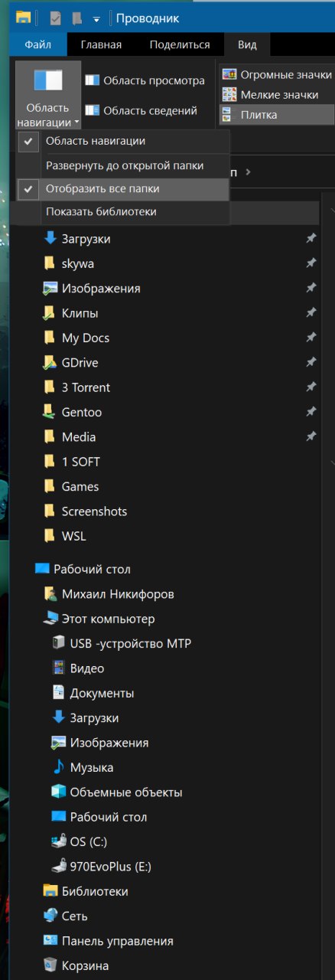Uncheck the Область навигации menu option

(122, 141)
